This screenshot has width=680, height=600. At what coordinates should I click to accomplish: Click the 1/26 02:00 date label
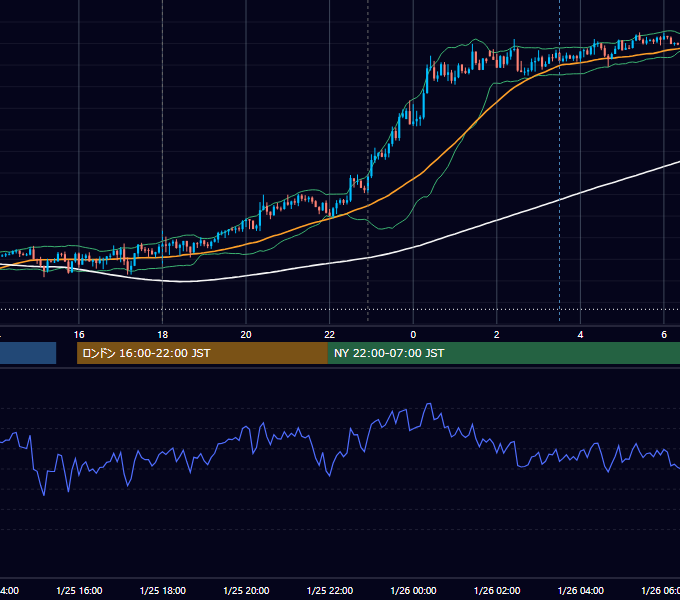tap(497, 590)
